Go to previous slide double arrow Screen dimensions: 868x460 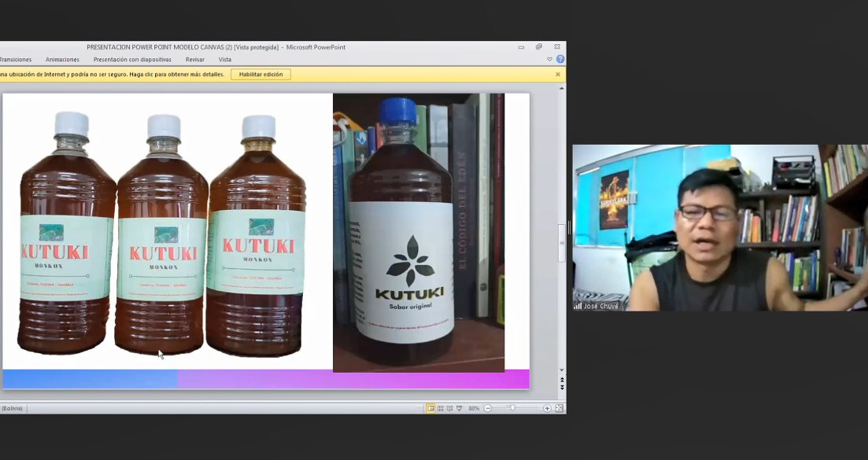[562, 381]
